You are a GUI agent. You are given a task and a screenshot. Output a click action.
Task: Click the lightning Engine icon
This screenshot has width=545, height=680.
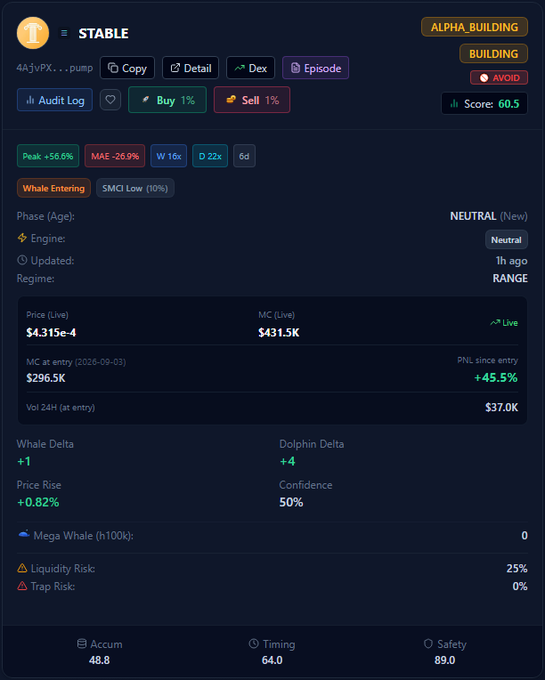(22, 238)
